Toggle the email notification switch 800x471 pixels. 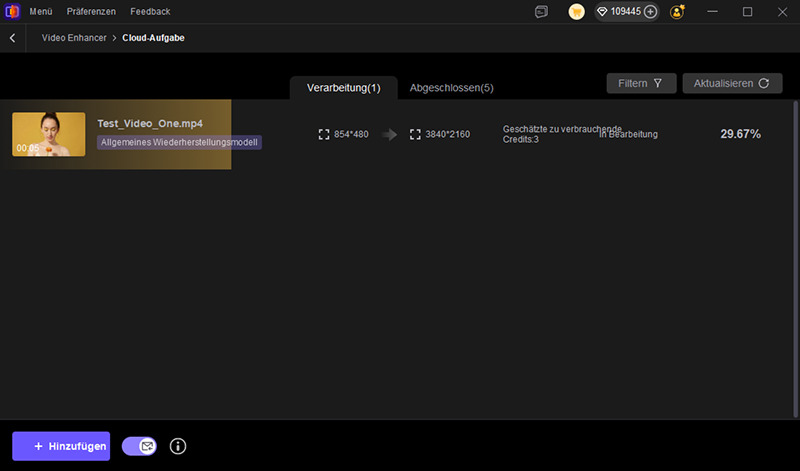click(139, 446)
